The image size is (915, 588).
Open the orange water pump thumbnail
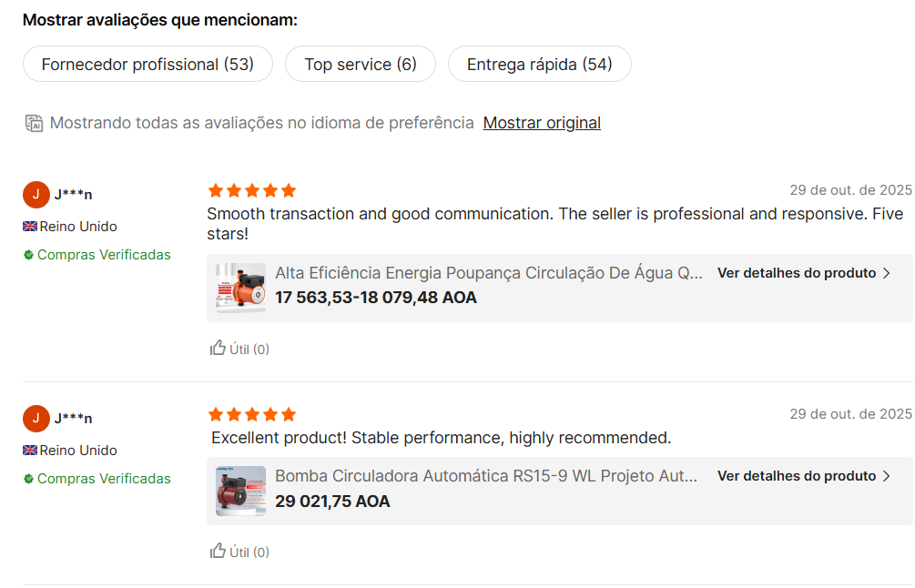coord(241,288)
